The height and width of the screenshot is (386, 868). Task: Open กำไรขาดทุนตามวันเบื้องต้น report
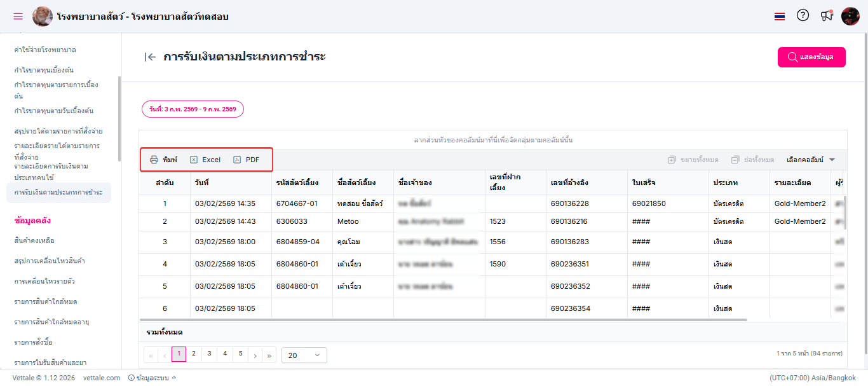pos(54,111)
